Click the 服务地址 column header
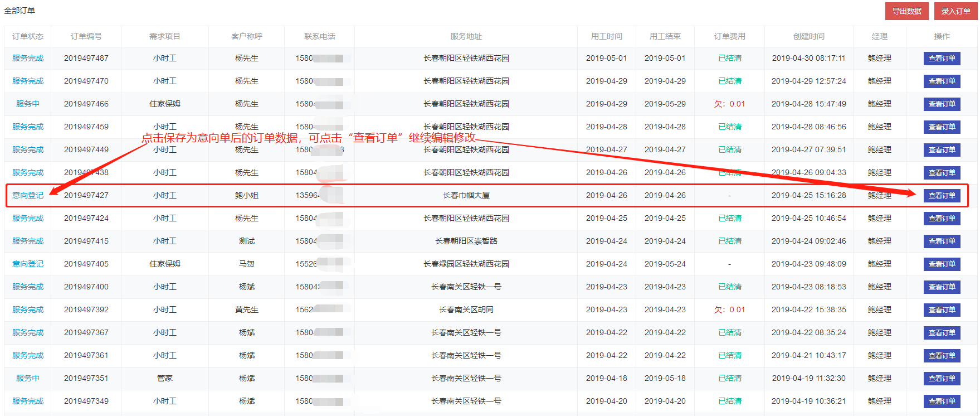This screenshot has width=980, height=416. click(x=466, y=36)
